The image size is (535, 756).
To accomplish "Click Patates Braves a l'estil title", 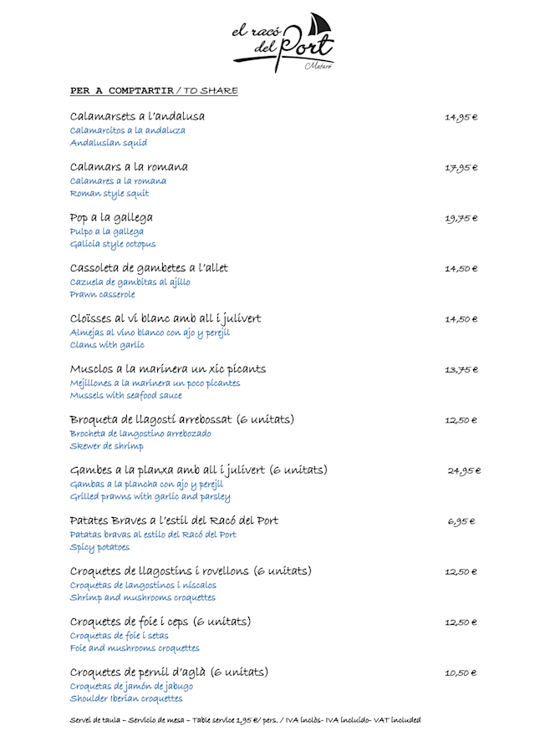I will click(x=174, y=520).
